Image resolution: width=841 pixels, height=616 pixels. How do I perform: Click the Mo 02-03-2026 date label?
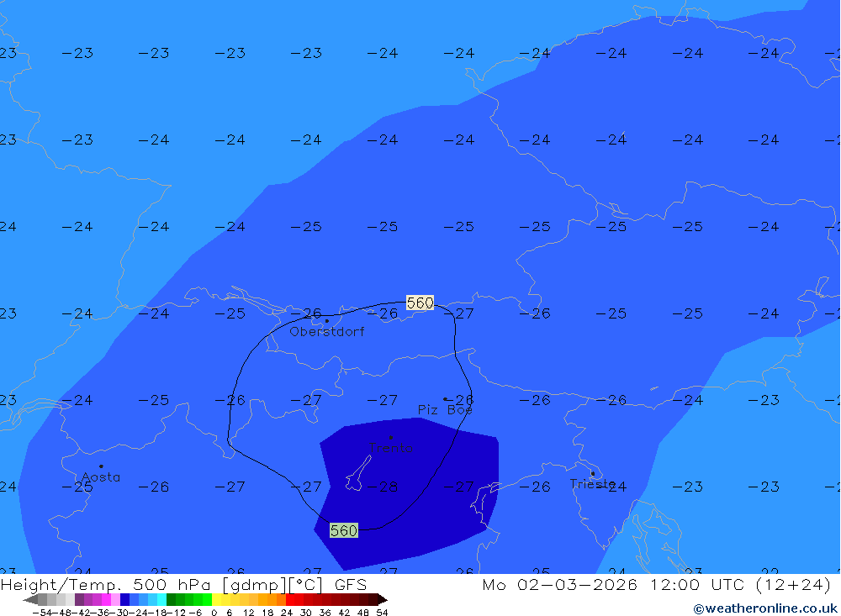[x=559, y=584]
